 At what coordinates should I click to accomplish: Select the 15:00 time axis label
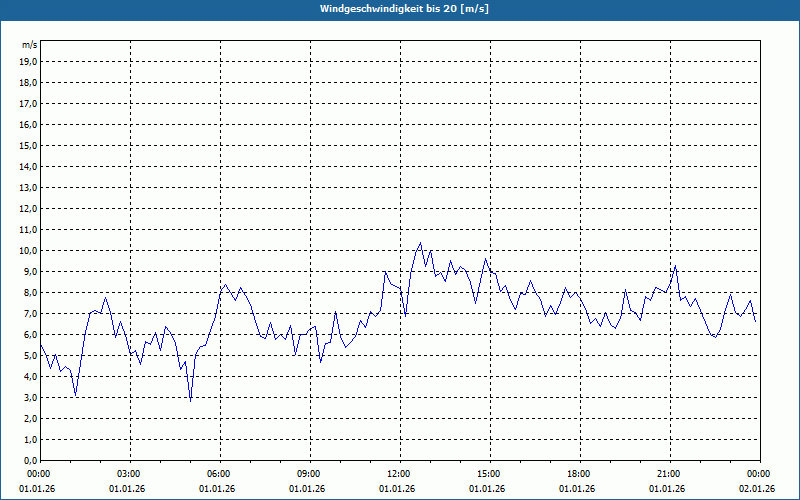(490, 474)
